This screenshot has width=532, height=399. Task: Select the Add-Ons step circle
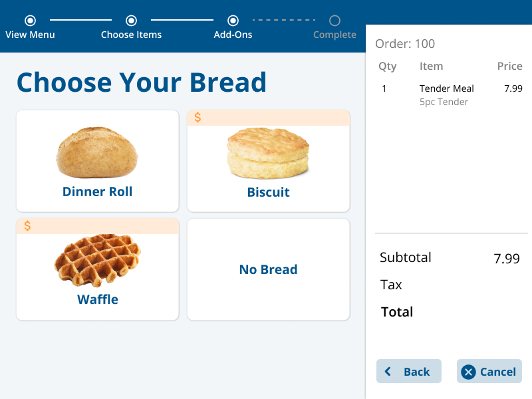click(x=233, y=21)
